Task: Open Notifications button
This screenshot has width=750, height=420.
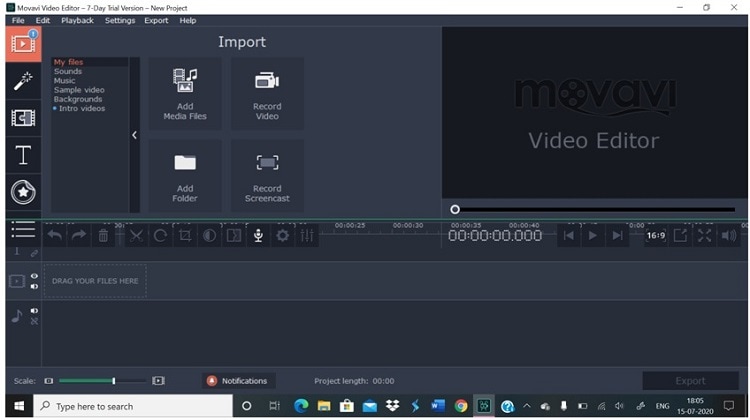Action: (238, 381)
